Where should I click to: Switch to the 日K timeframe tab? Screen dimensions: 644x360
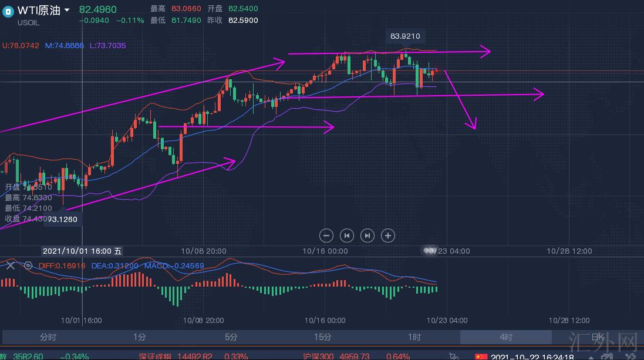596,337
